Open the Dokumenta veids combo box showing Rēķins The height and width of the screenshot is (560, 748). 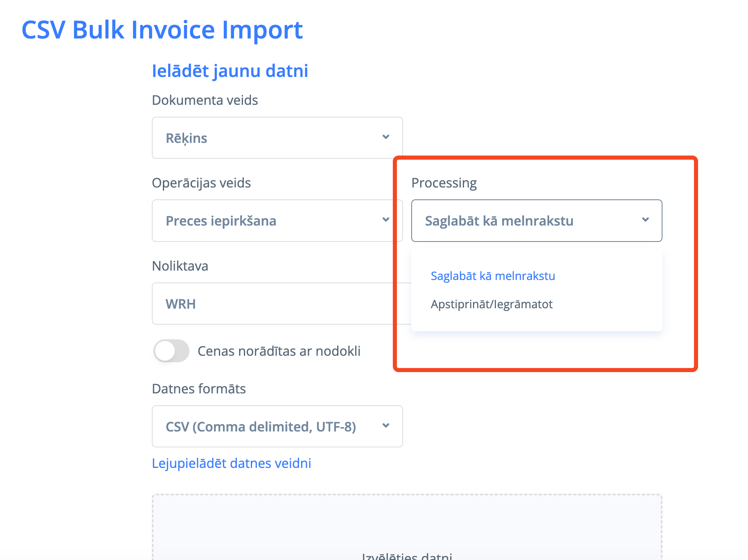click(277, 138)
